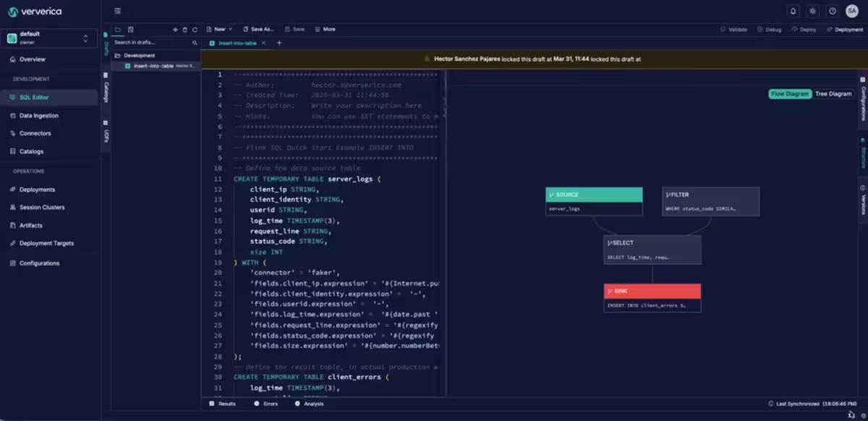The image size is (868, 421).
Task: Collapse the Development folder in drafts tree
Action: [135, 56]
